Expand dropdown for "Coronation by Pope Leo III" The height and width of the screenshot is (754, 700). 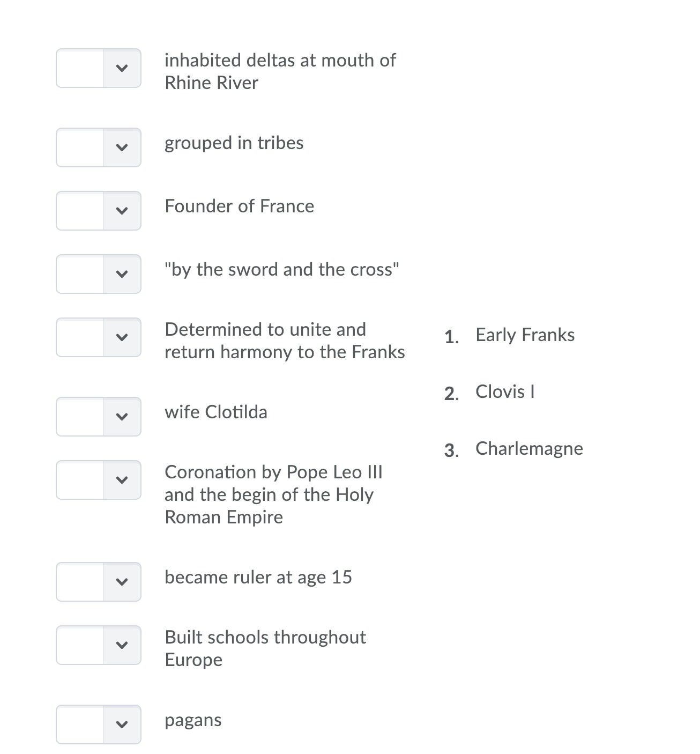coord(99,480)
